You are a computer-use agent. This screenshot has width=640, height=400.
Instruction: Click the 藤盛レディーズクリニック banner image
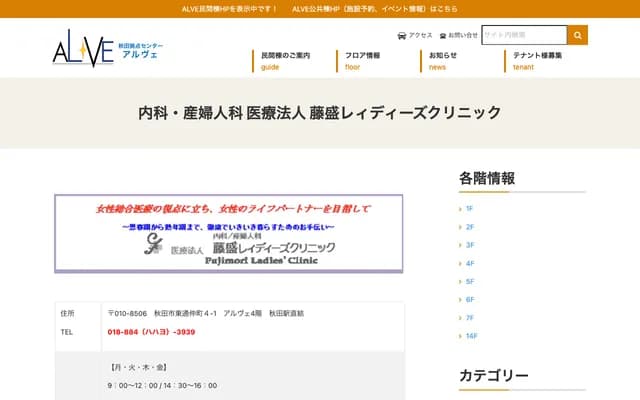[229, 233]
